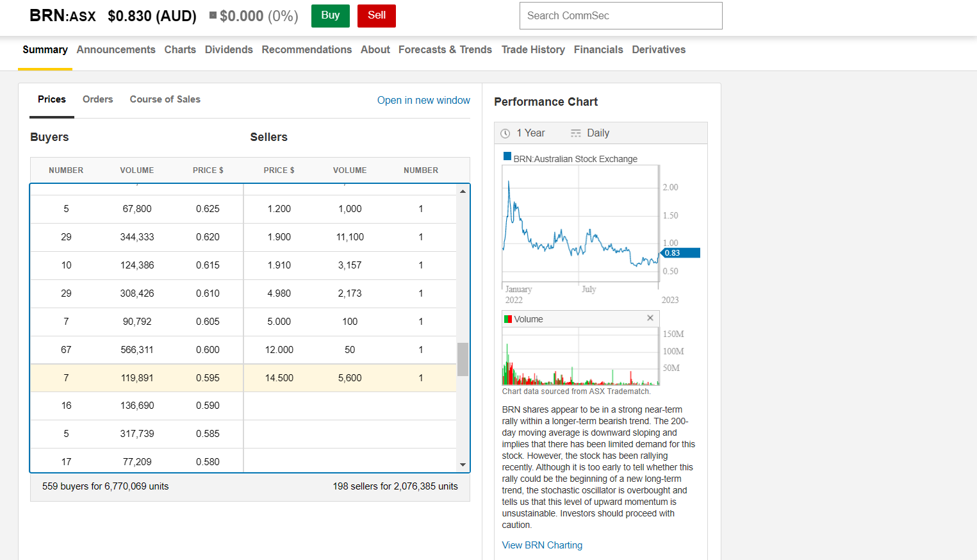This screenshot has height=560, width=977.
Task: Select buyer price 0.615 cell
Action: [208, 265]
